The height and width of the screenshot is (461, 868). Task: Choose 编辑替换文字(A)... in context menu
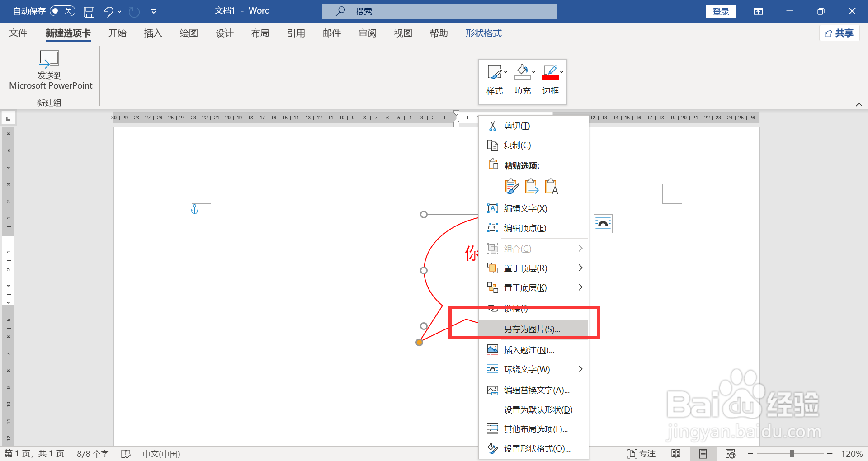[534, 390]
